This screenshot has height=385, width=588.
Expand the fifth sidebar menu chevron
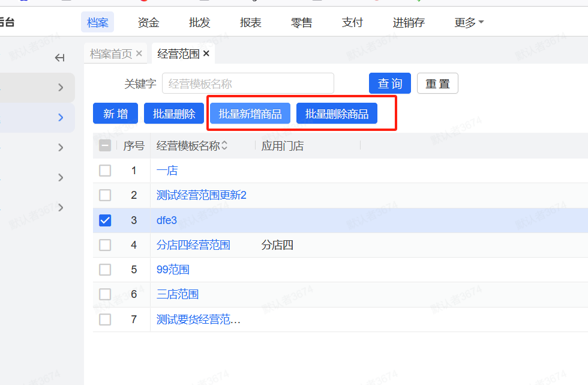(x=61, y=207)
